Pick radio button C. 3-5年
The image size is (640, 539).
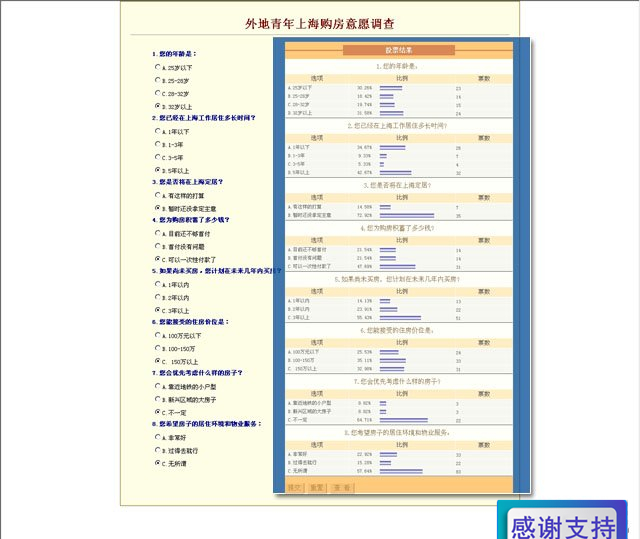pyautogui.click(x=158, y=157)
